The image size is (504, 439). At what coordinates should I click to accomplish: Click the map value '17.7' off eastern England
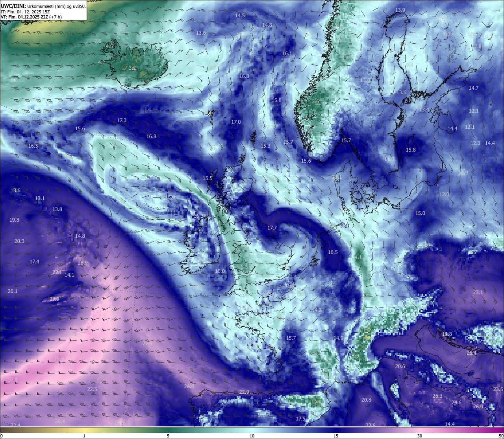pos(272,228)
